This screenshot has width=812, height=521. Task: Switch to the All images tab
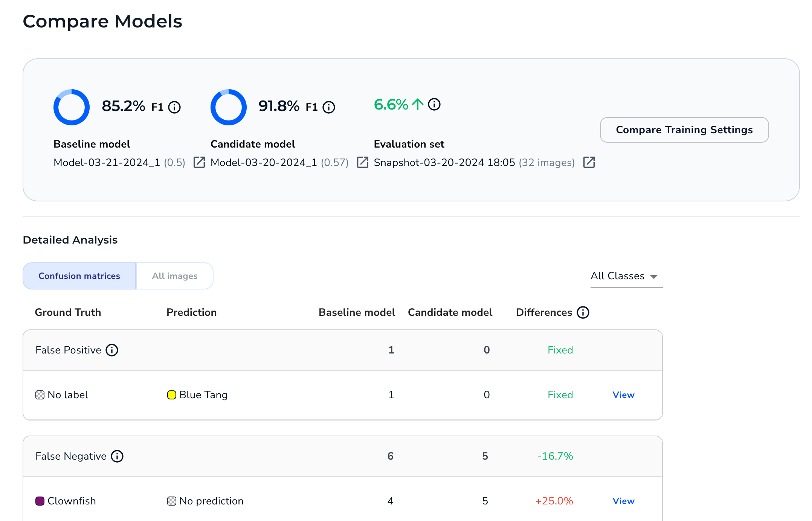tap(175, 276)
